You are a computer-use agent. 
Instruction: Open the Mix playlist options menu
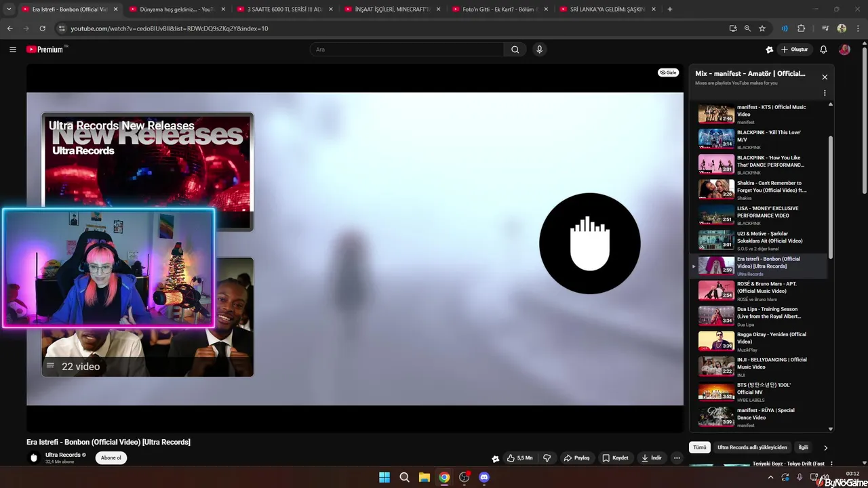pyautogui.click(x=825, y=94)
